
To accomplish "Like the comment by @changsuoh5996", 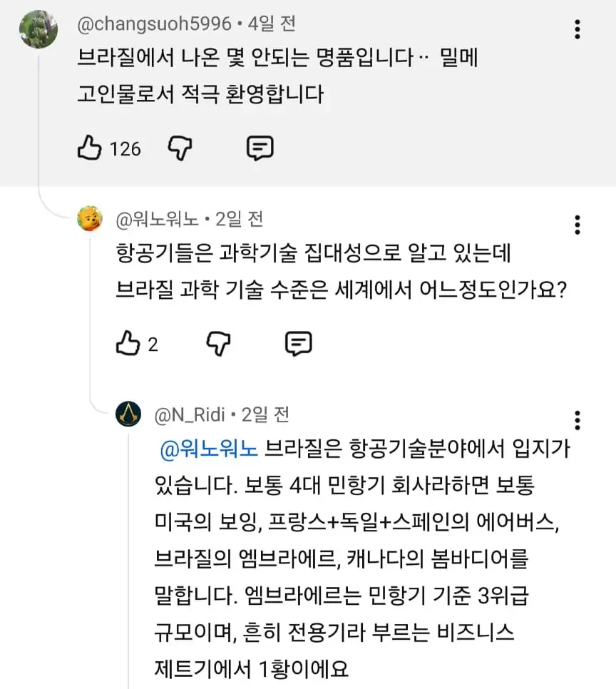I will (x=89, y=148).
